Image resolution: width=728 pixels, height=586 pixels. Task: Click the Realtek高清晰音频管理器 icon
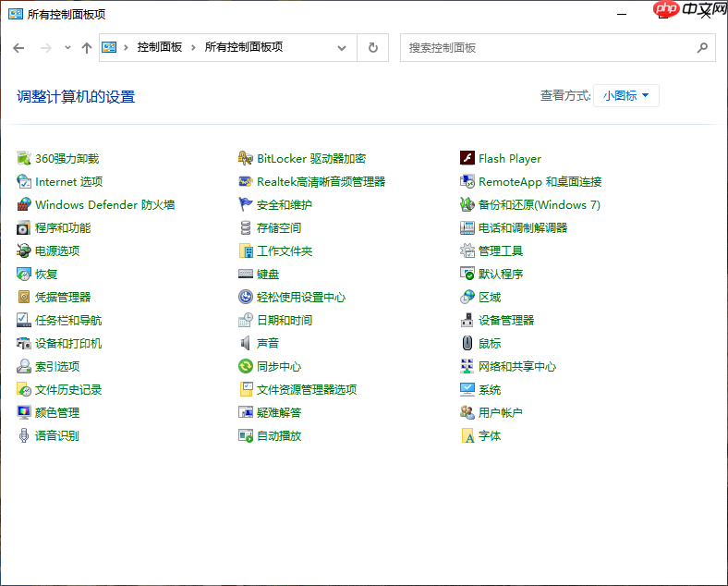pyautogui.click(x=246, y=181)
